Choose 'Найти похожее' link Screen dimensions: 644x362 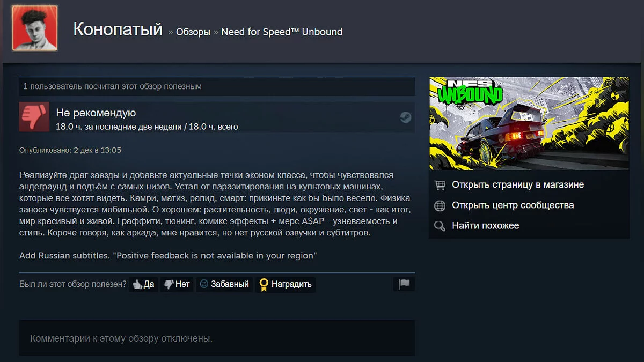point(485,226)
